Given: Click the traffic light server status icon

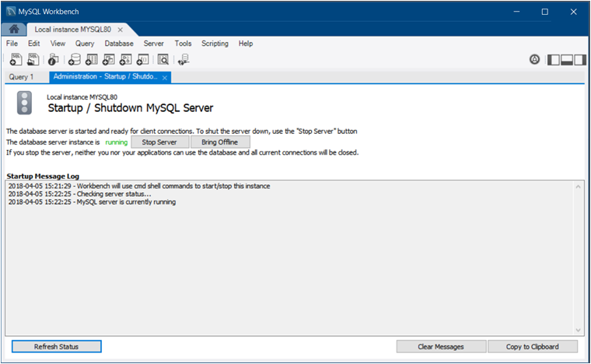Looking at the screenshot, I should coord(25,103).
